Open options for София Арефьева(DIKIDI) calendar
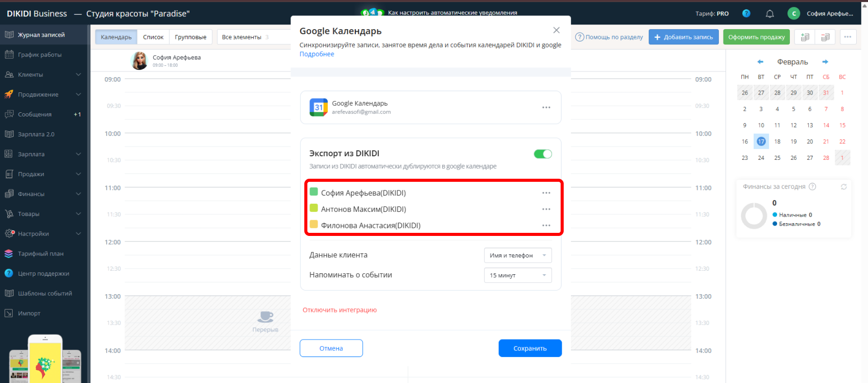868x383 pixels. pyautogui.click(x=546, y=193)
